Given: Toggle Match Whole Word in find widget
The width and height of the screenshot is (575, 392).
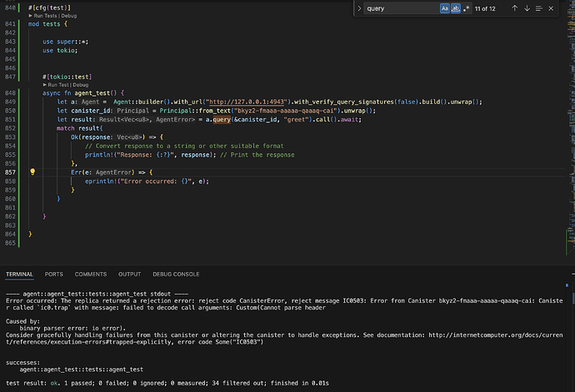Looking at the screenshot, I should pyautogui.click(x=456, y=8).
